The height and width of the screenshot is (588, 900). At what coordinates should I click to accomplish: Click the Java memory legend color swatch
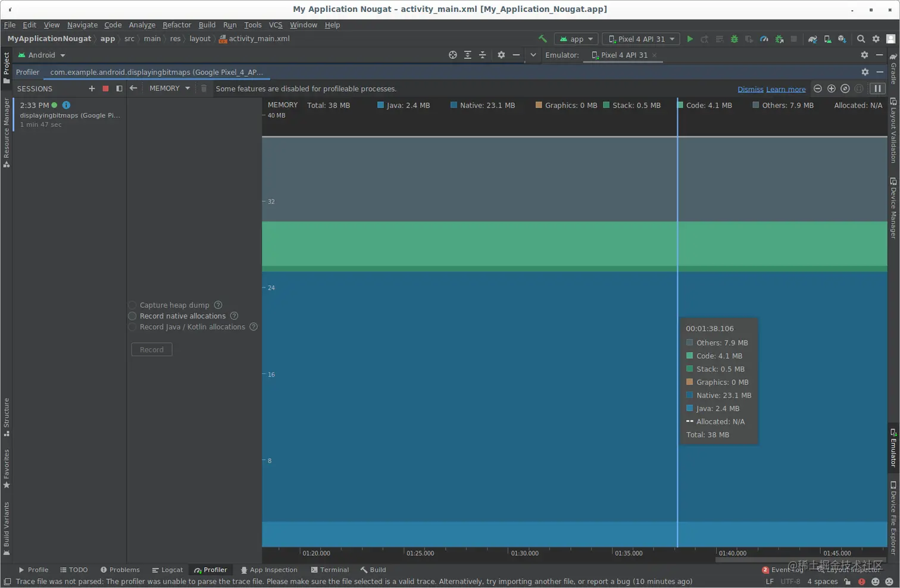[x=380, y=105]
